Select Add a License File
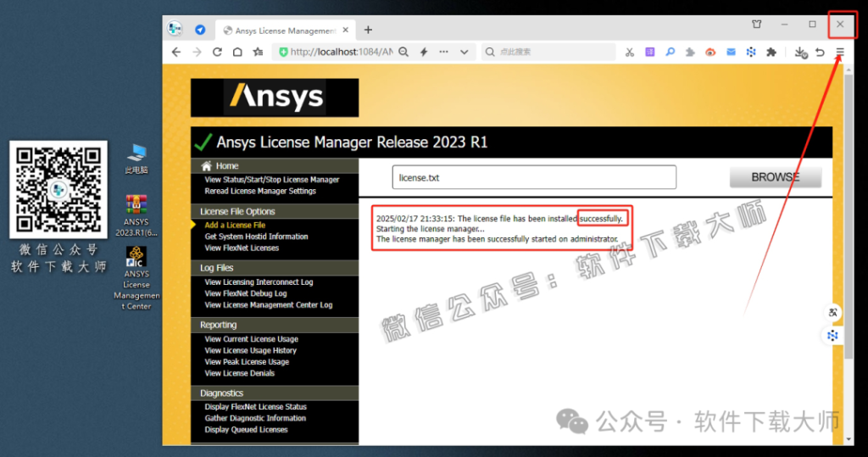Image resolution: width=868 pixels, height=457 pixels. pyautogui.click(x=235, y=225)
